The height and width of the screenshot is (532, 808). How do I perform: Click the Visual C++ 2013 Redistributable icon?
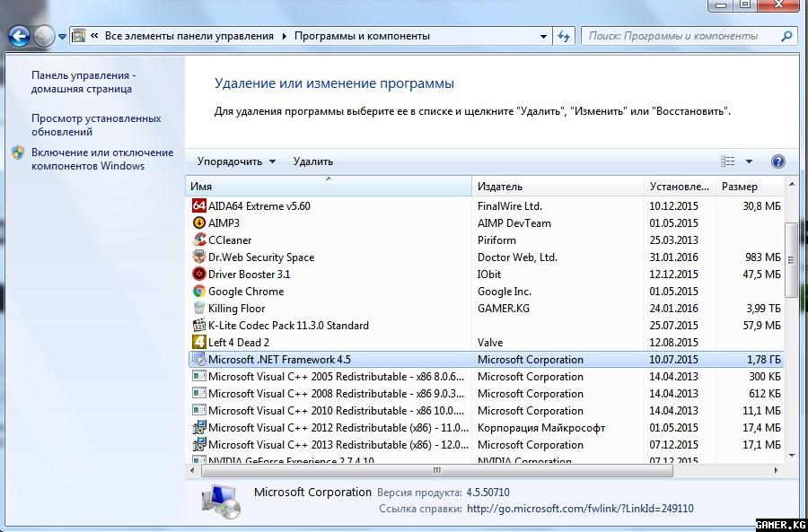199,444
